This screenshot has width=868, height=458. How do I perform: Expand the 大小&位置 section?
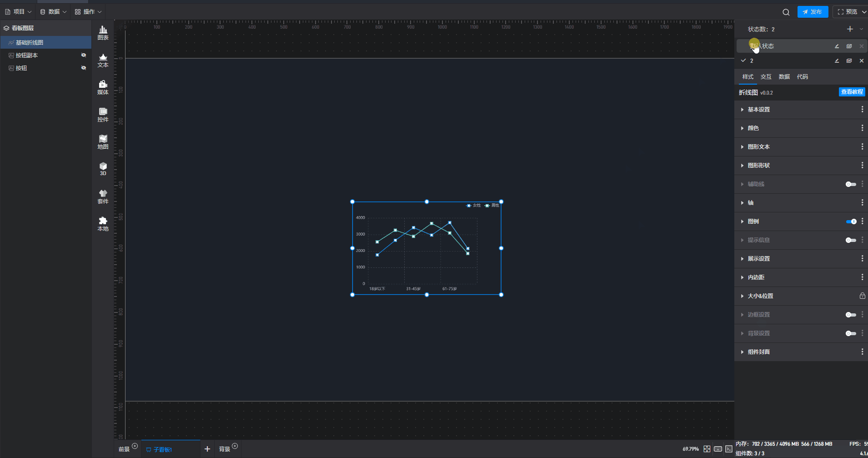(760, 296)
